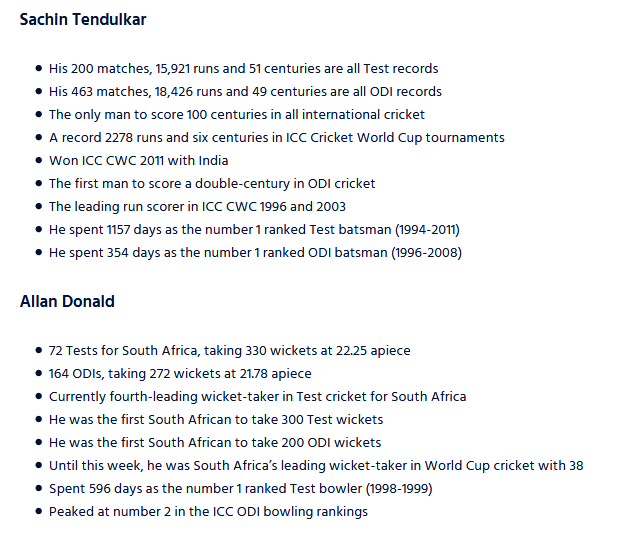Select the first to take 300 Test wickets line
Screen dimensions: 624x536
(216, 420)
